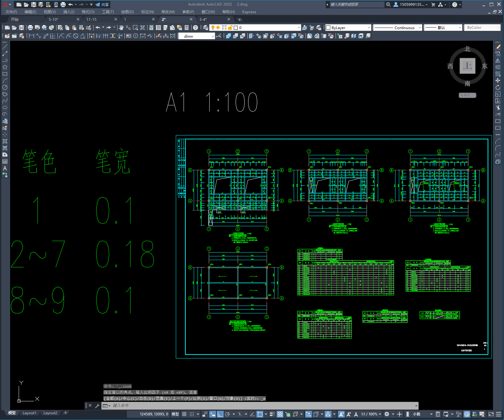This screenshot has height=420, width=504.
Task: Click the Linear dimension tool
Action: 31,36
